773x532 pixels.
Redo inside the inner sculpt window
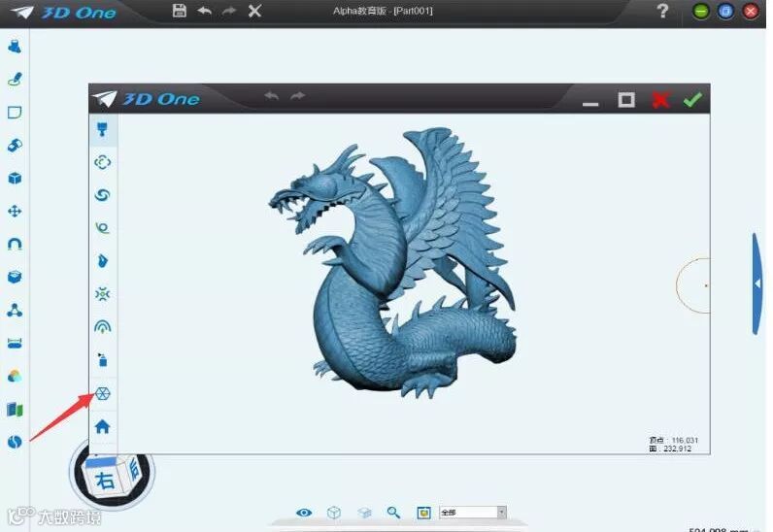point(297,96)
